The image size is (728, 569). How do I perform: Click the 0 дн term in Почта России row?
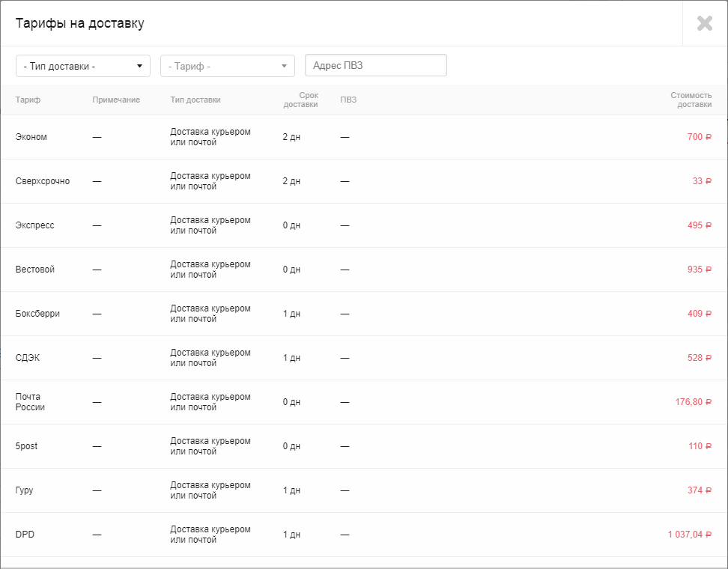coord(291,402)
